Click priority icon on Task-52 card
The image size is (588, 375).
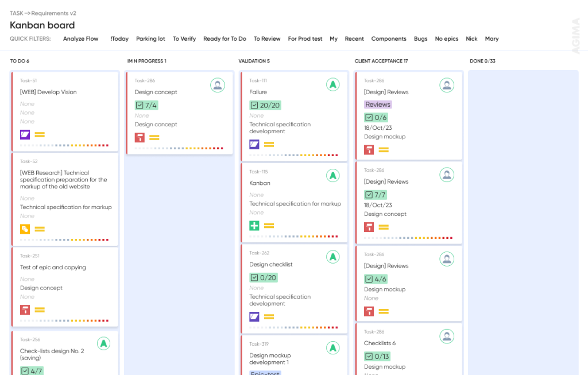(40, 229)
